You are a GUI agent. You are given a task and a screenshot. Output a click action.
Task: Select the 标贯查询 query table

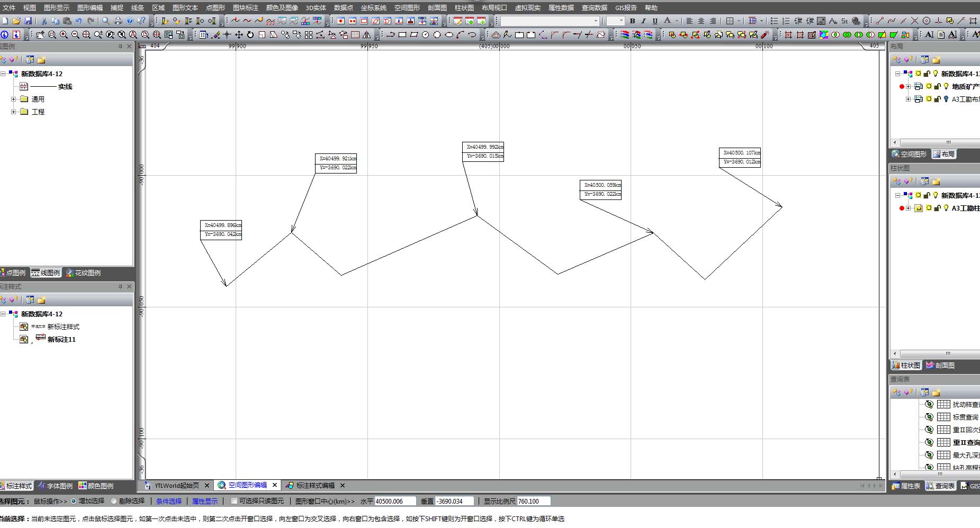965,417
